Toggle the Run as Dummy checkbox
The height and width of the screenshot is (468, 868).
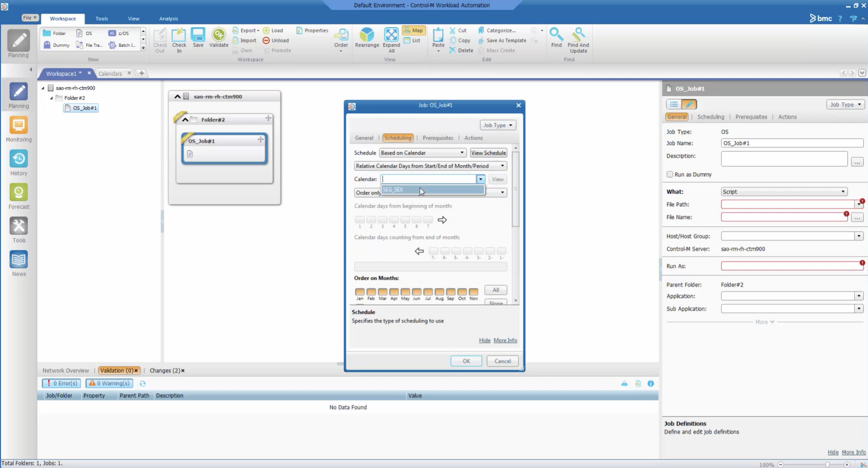(670, 174)
